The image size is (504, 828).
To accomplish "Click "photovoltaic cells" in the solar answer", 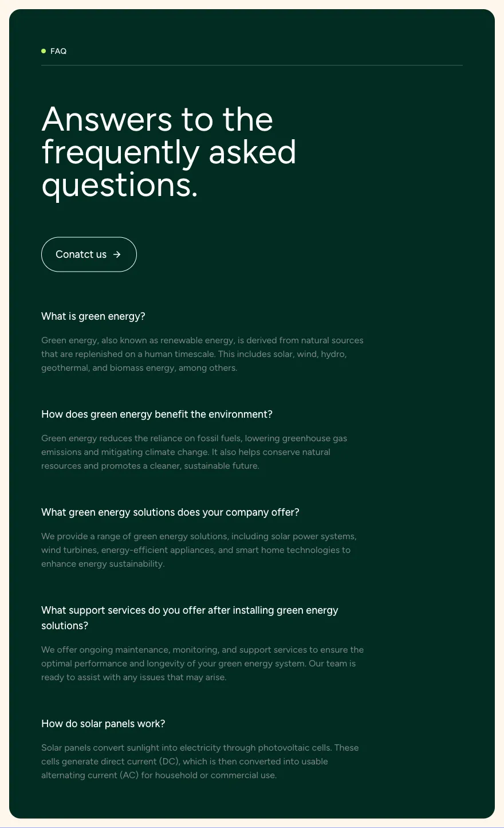I will pyautogui.click(x=294, y=748).
